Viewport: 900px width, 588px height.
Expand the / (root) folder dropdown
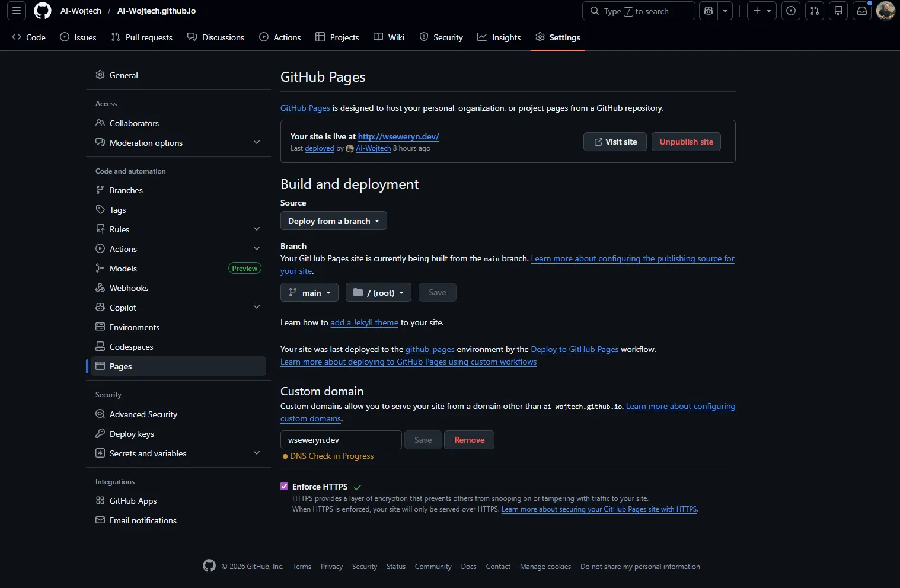point(378,292)
